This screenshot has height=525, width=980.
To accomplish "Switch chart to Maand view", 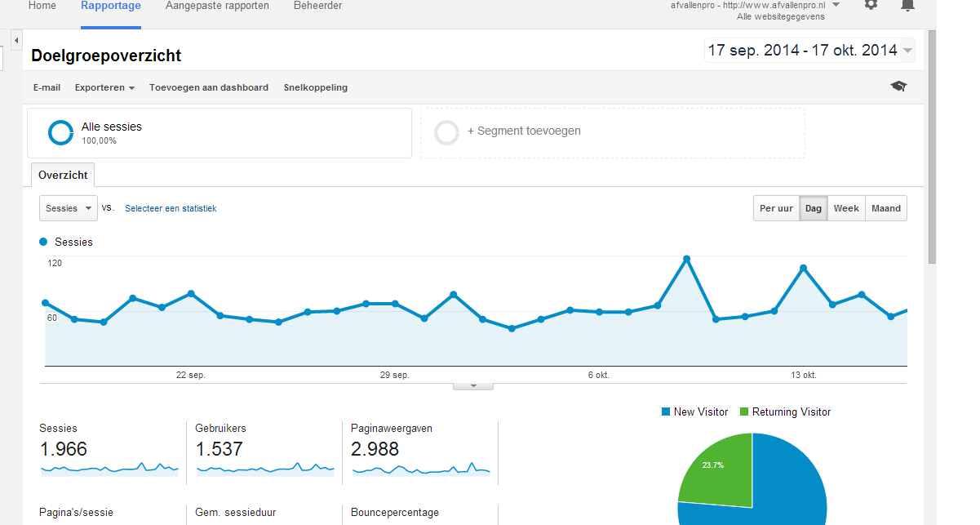I will click(x=886, y=208).
